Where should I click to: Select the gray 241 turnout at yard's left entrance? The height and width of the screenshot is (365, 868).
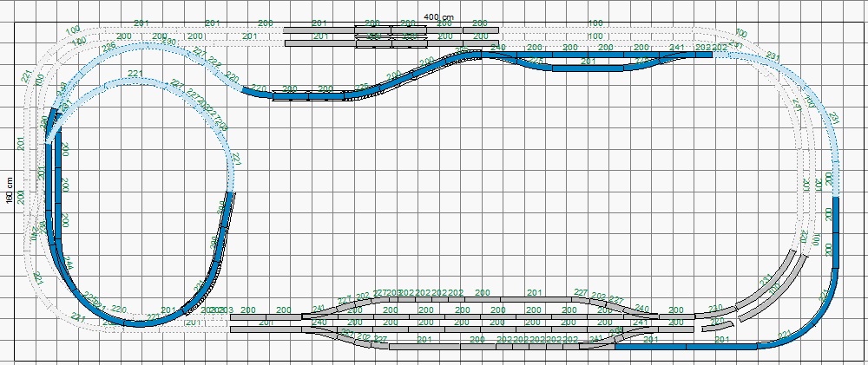(318, 316)
